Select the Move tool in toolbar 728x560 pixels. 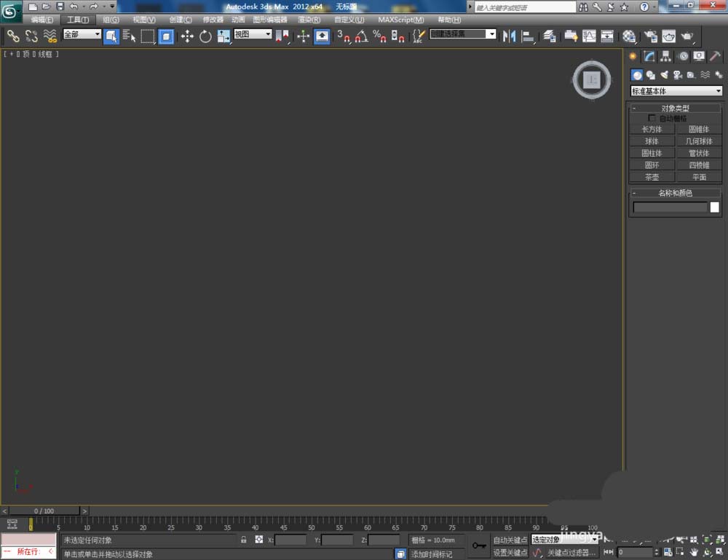[187, 36]
